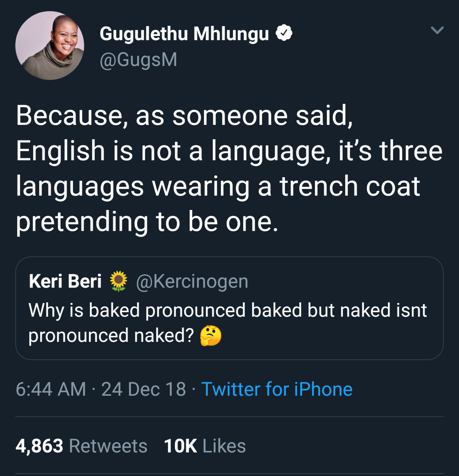459x476 pixels.
Task: Open the tweet options chevron menu
Action: [x=437, y=30]
